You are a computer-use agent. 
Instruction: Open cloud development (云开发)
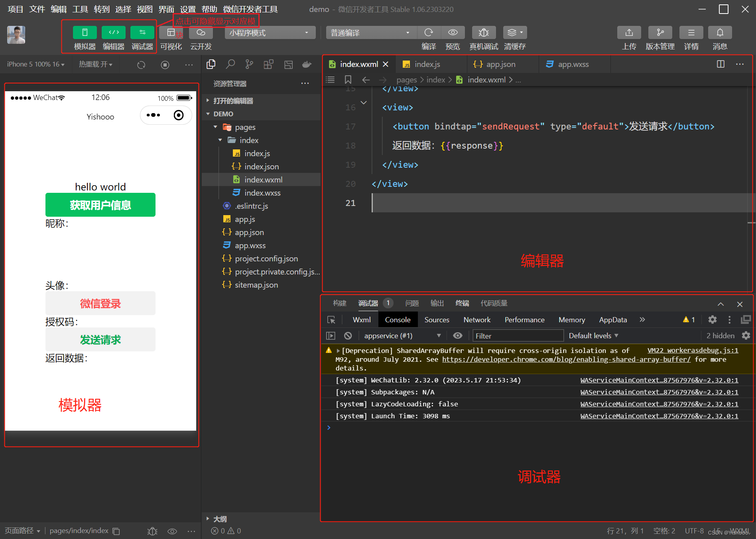(201, 32)
